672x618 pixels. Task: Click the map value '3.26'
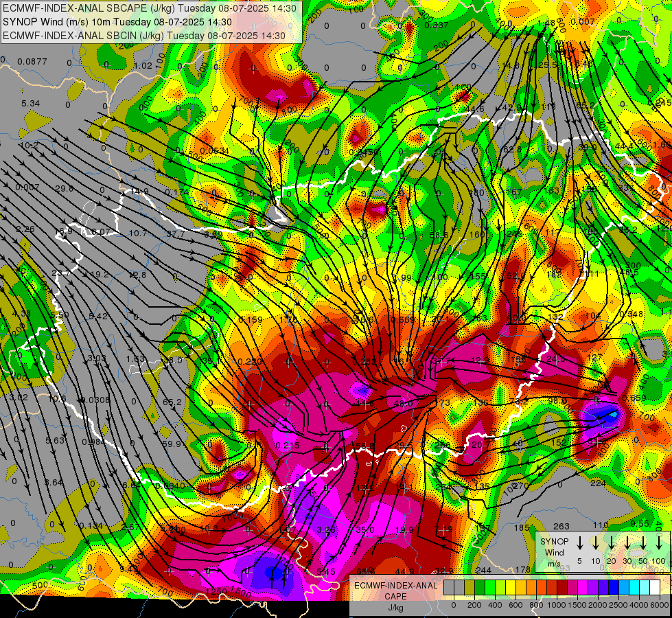click(x=326, y=529)
